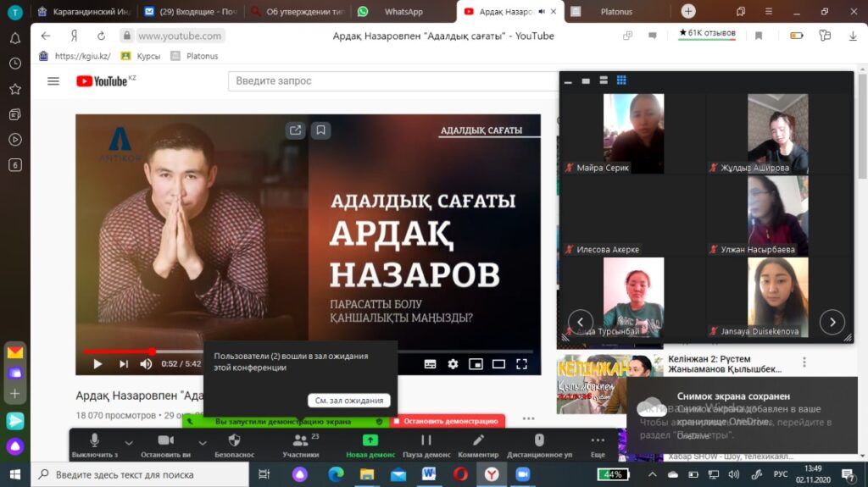Expand video options arrow beside camera
Image resolution: width=868 pixels, height=487 pixels.
click(x=202, y=442)
